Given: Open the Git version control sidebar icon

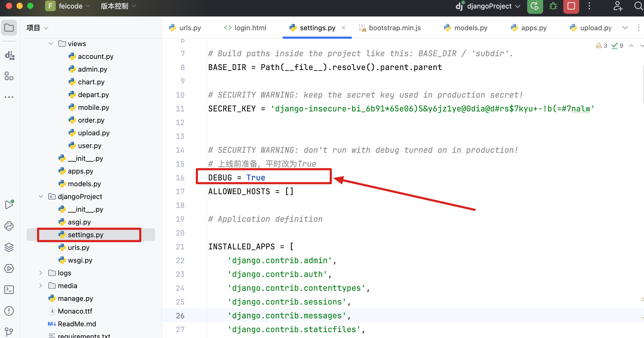Looking at the screenshot, I should pyautogui.click(x=9, y=332).
